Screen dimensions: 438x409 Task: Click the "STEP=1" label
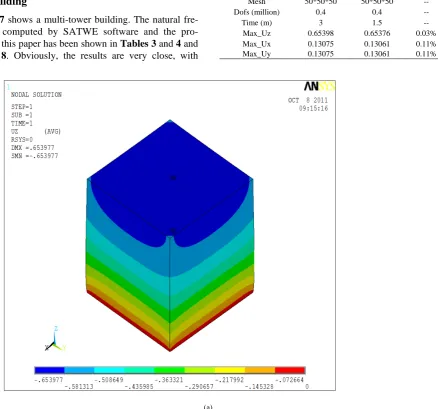pos(22,107)
